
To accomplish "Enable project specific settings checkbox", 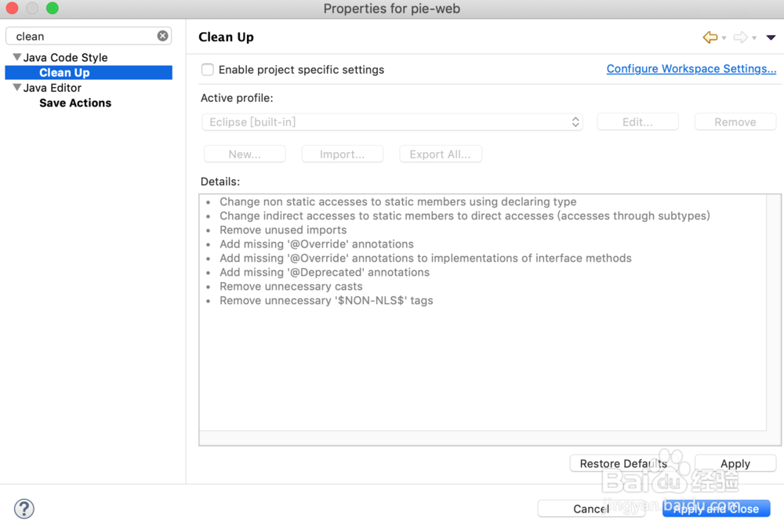I will 208,70.
